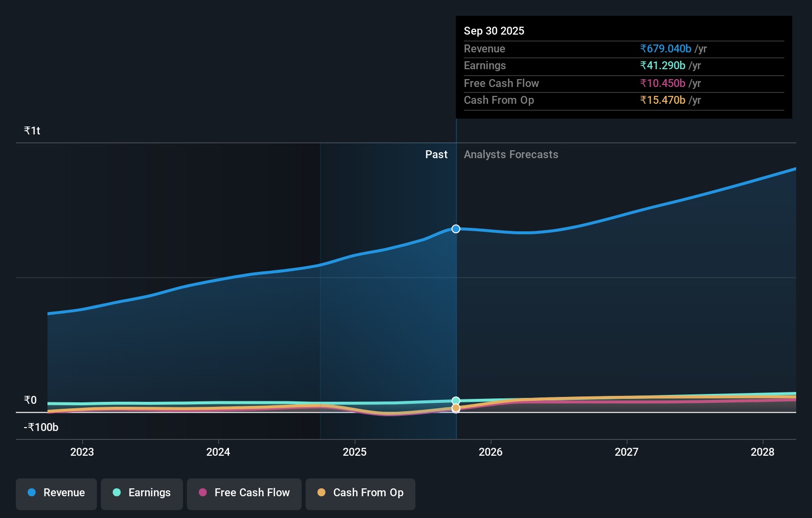812x518 pixels.
Task: Click the pink Free Cash Flow legend dot
Action: (203, 492)
